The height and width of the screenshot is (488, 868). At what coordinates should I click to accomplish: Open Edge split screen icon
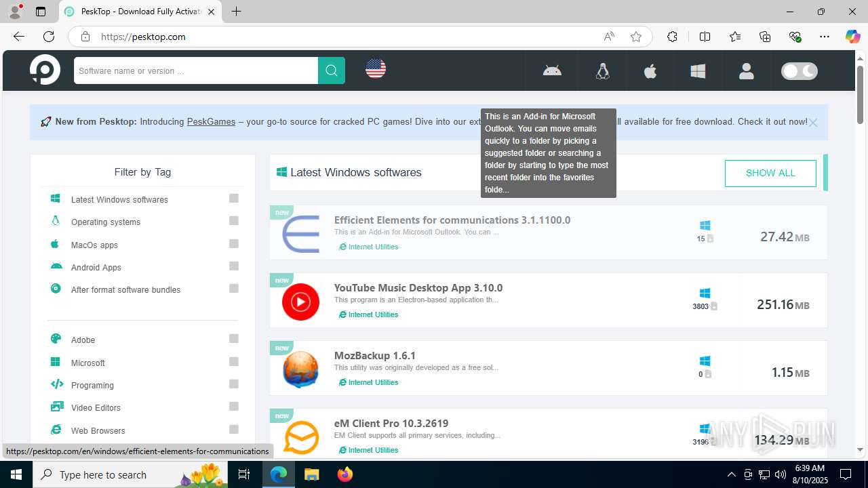pos(705,37)
